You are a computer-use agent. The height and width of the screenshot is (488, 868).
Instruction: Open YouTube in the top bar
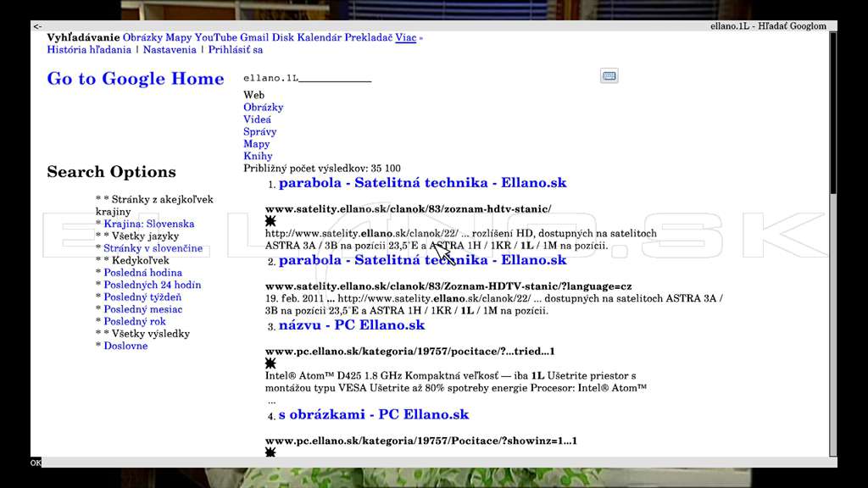tap(216, 37)
